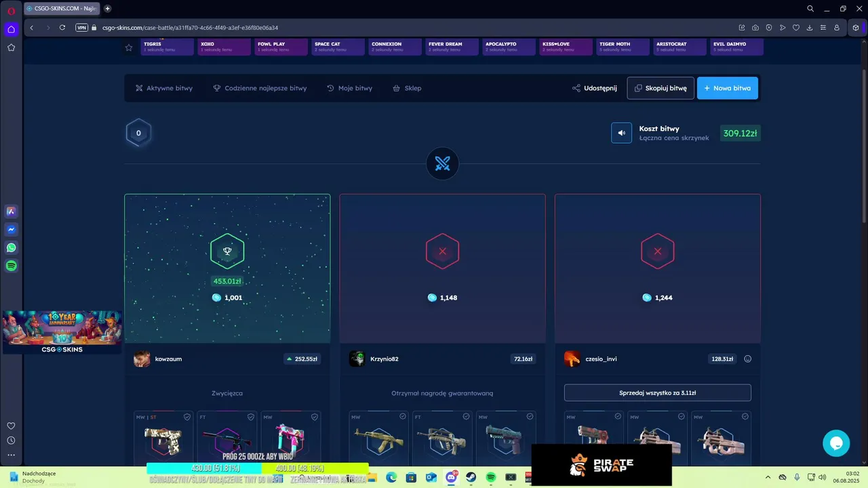
Task: Click the 453.01zł winnings label
Action: (227, 281)
